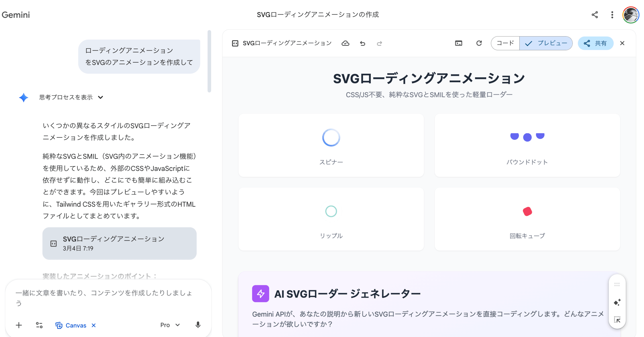Click the blue 共有 share button
The image size is (644, 337).
[595, 43]
